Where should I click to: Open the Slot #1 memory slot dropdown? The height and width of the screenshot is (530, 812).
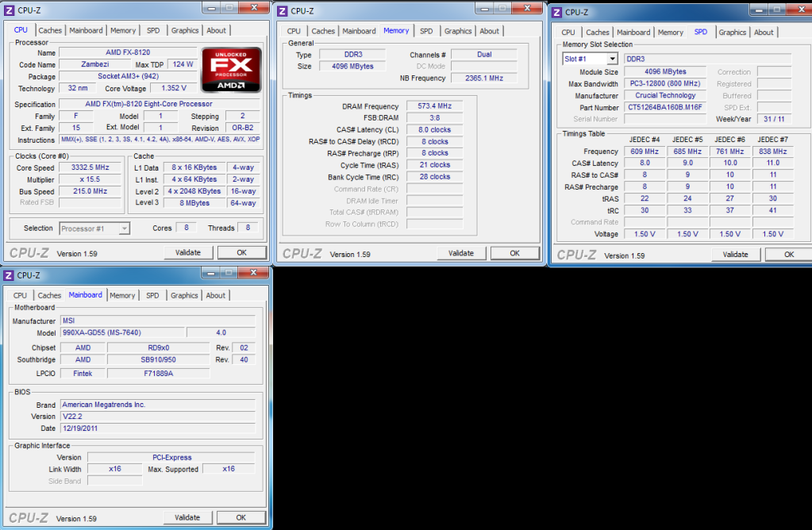(x=612, y=59)
